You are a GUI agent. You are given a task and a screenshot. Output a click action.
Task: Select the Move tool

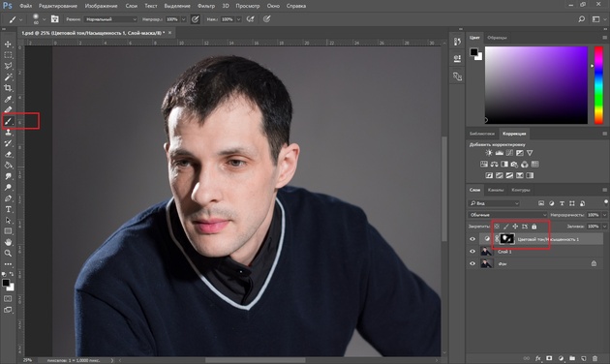pos(8,45)
